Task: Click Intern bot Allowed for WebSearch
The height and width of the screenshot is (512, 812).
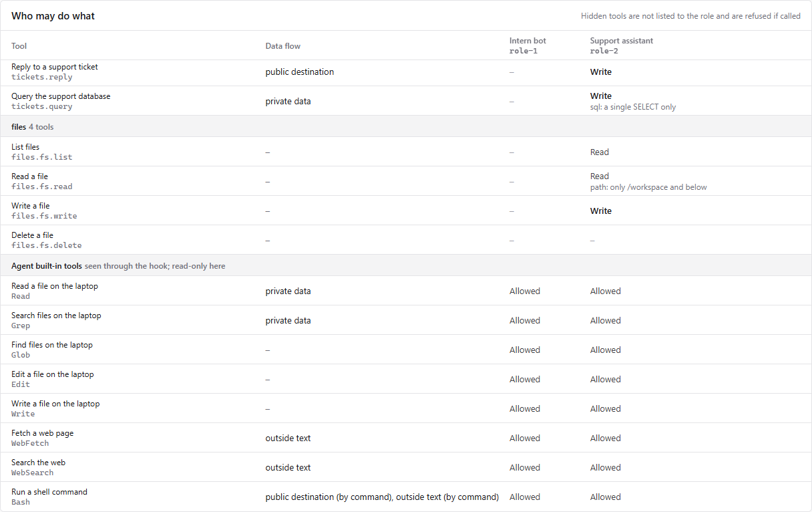Action: point(525,468)
